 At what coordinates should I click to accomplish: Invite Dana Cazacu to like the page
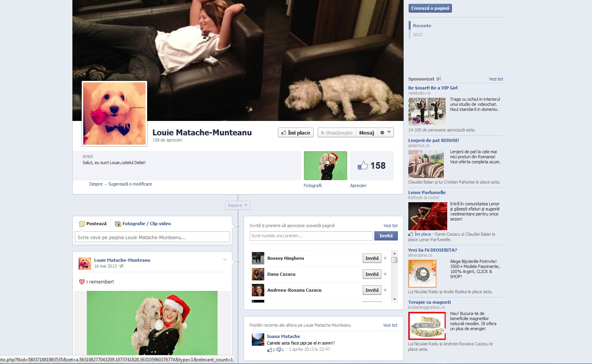(371, 274)
